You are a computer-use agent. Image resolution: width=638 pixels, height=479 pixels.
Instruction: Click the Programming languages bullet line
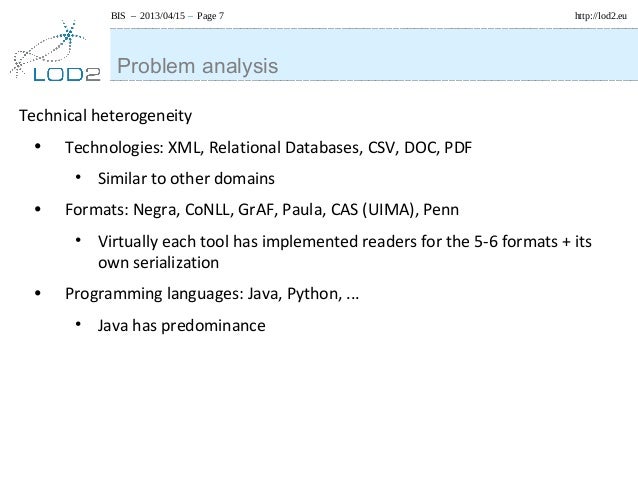(212, 294)
